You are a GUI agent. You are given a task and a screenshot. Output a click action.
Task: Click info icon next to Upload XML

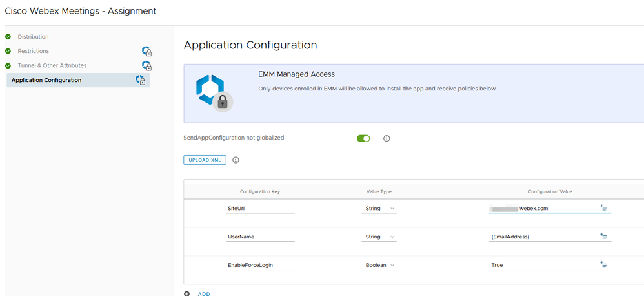236,160
